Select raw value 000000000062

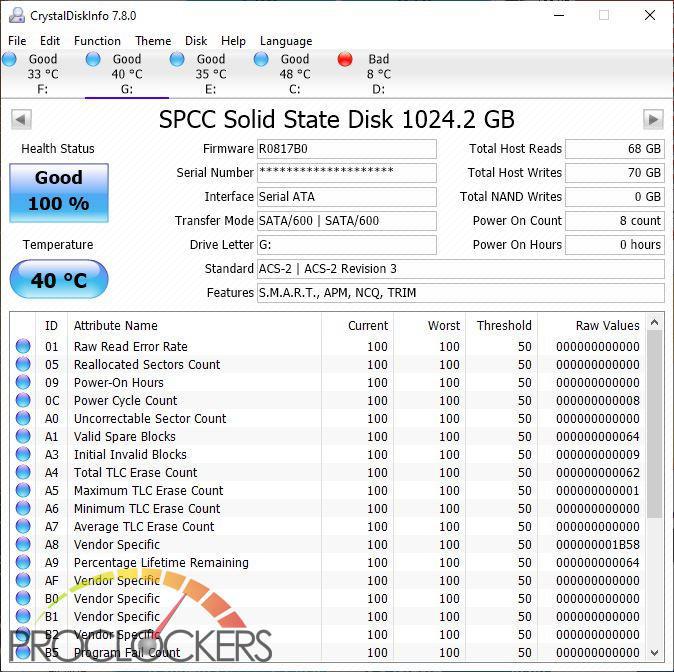(597, 473)
